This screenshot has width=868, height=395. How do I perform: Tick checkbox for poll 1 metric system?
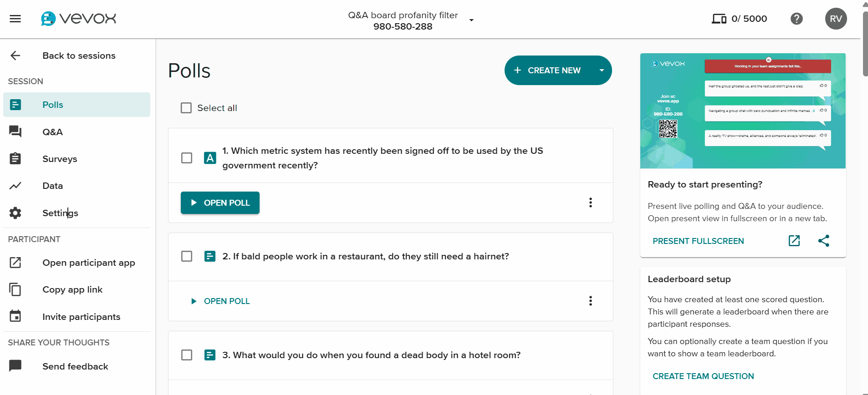(x=187, y=158)
